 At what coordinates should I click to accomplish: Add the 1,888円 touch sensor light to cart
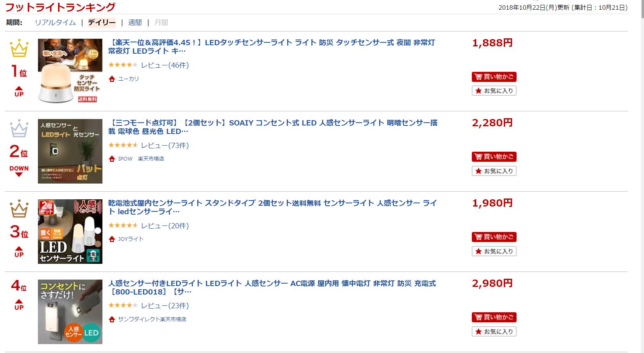[x=494, y=77]
